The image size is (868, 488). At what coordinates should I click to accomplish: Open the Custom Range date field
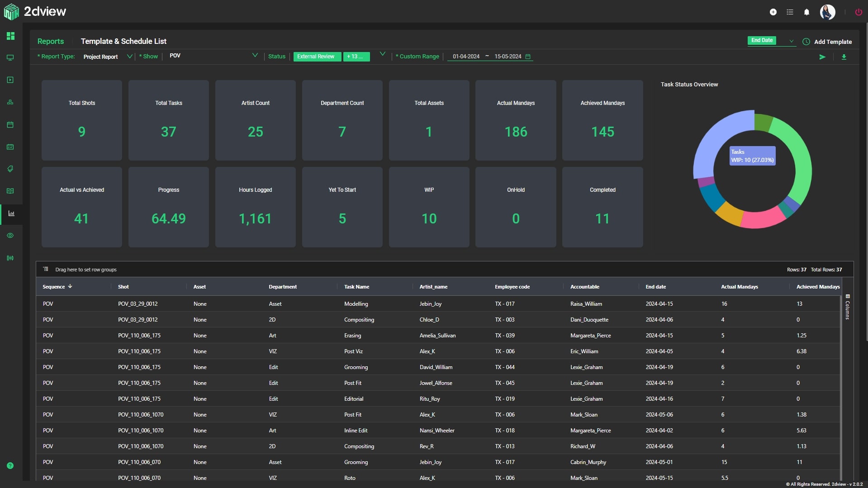(490, 57)
